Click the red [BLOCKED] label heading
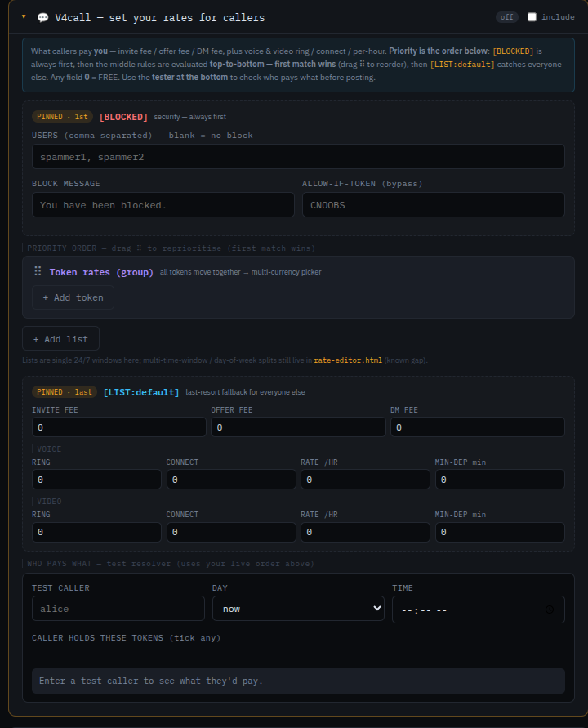588x728 pixels. (123, 117)
